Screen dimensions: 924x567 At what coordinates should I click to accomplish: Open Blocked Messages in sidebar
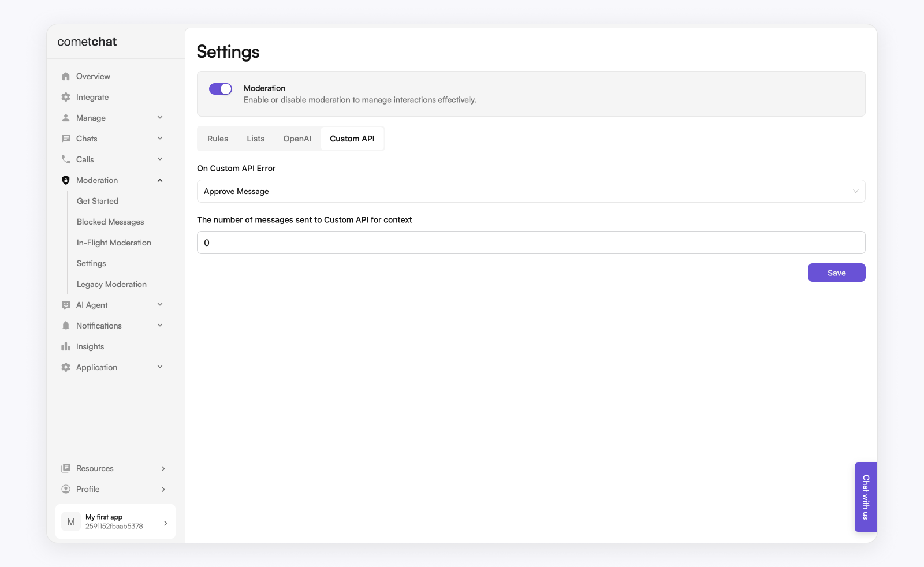pyautogui.click(x=110, y=222)
